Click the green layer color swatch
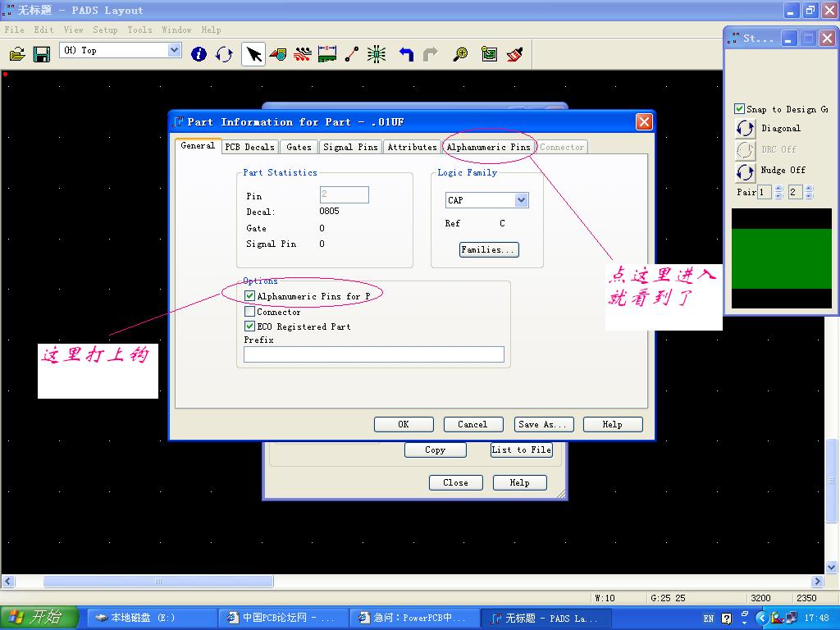The image size is (840, 630). click(x=782, y=258)
